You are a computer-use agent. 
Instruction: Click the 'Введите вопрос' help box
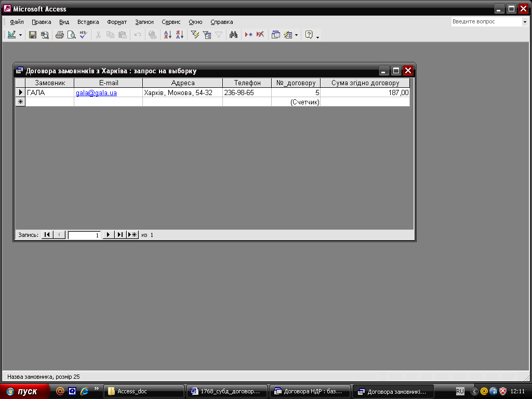click(x=486, y=21)
